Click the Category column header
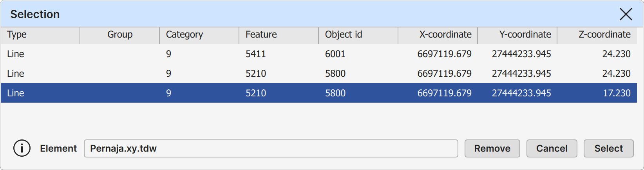This screenshot has height=170, width=644. (199, 35)
